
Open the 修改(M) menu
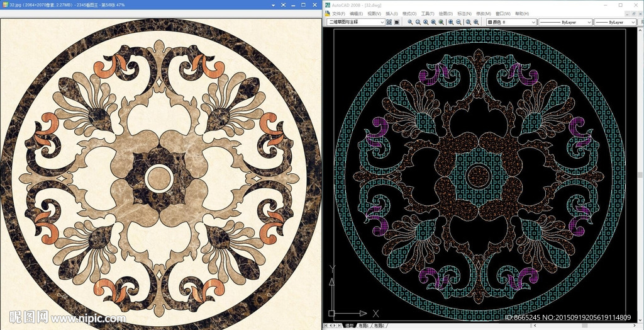pyautogui.click(x=483, y=13)
